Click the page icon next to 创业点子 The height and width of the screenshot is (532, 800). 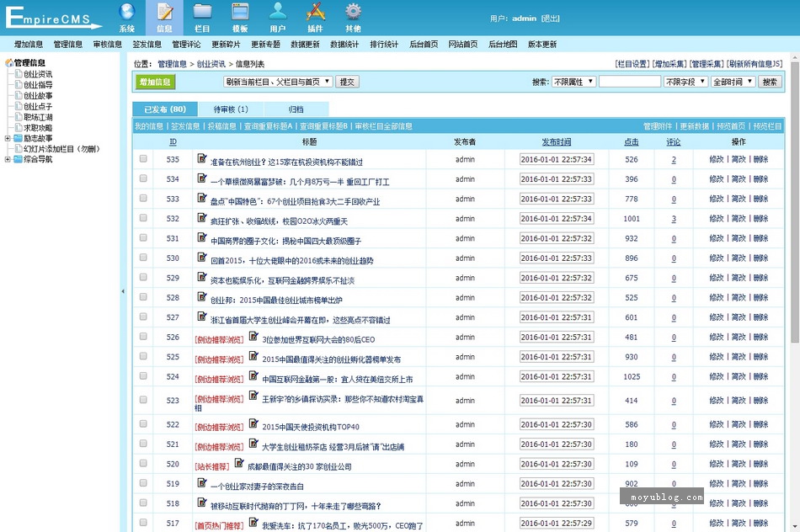coord(19,106)
